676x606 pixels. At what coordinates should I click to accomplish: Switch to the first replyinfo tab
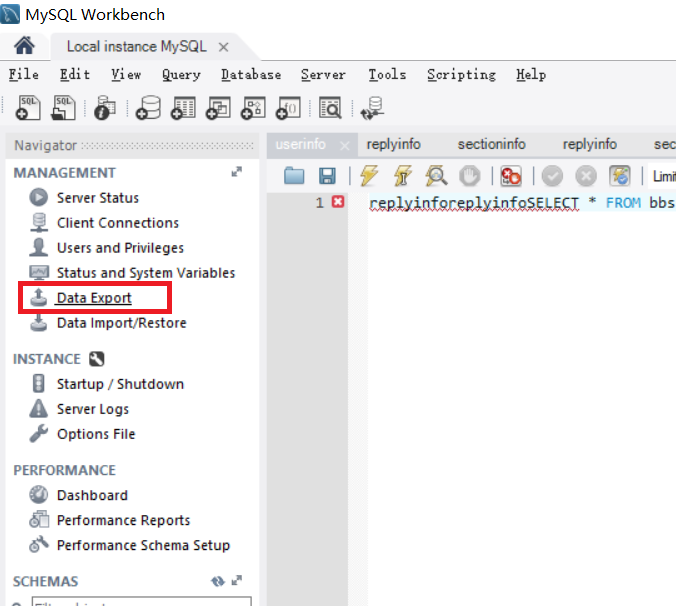point(393,144)
